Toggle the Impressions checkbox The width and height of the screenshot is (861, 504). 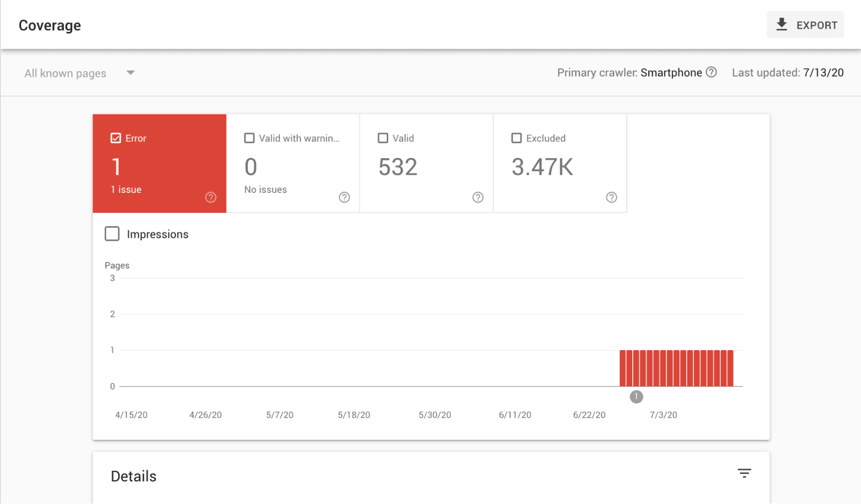click(x=112, y=234)
